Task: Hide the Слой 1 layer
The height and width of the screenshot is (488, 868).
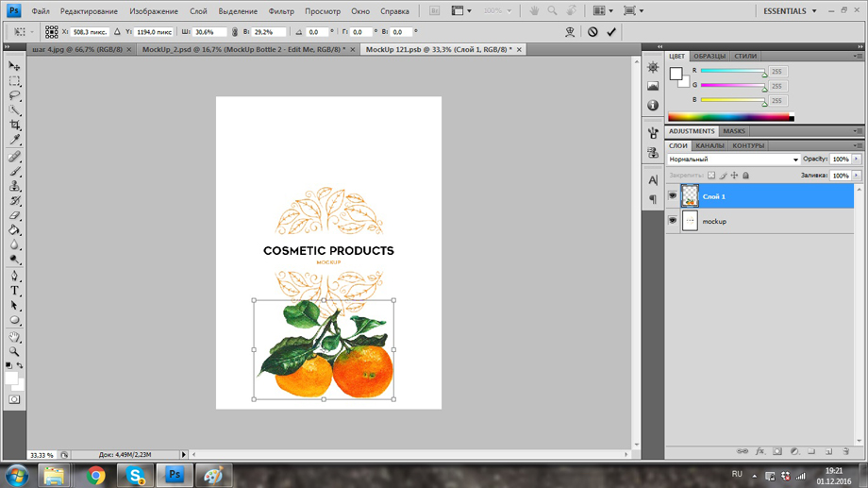Action: [672, 196]
